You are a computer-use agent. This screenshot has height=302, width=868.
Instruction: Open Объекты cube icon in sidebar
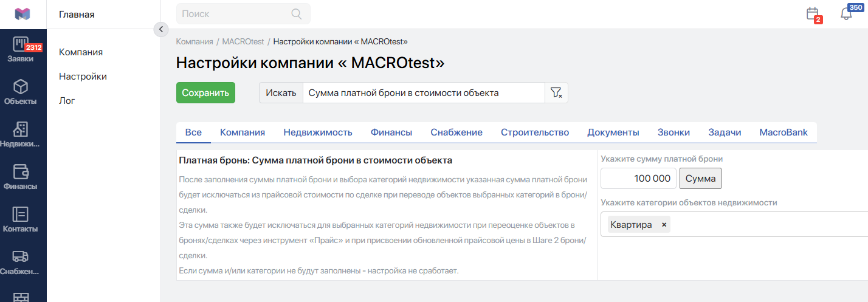point(21,86)
